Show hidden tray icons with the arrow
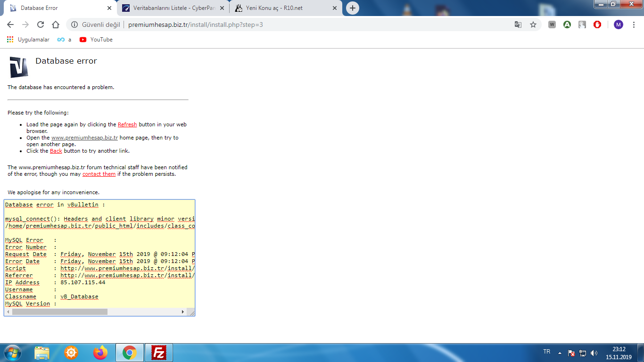This screenshot has width=644, height=362. [560, 353]
